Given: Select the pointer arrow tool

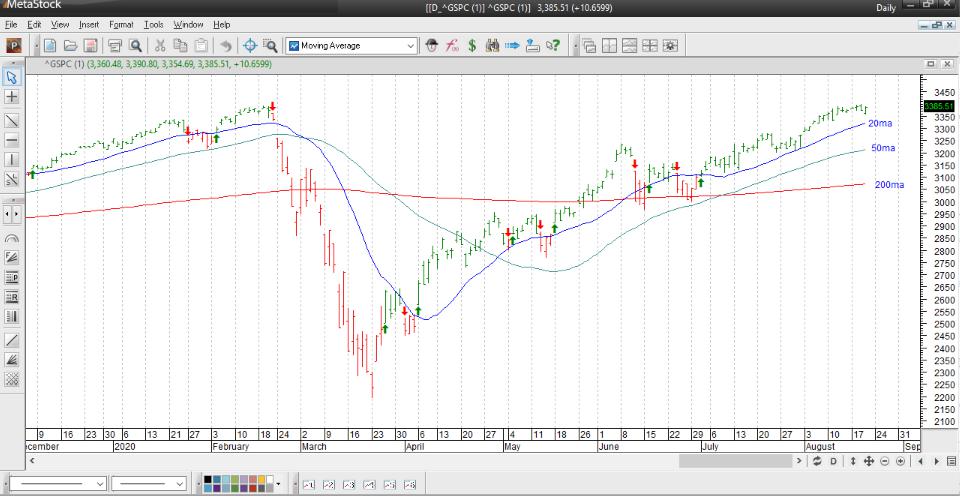Looking at the screenshot, I should tap(12, 77).
